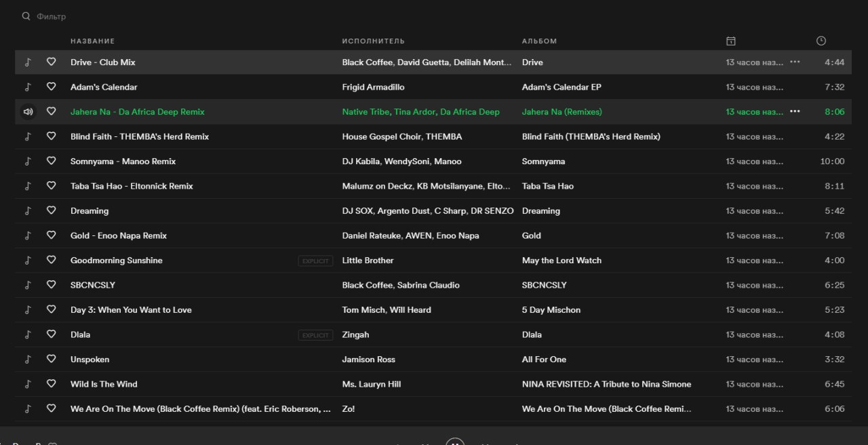Click the magnifier icon beside Фильтр
This screenshot has height=445, width=868.
pyautogui.click(x=26, y=16)
